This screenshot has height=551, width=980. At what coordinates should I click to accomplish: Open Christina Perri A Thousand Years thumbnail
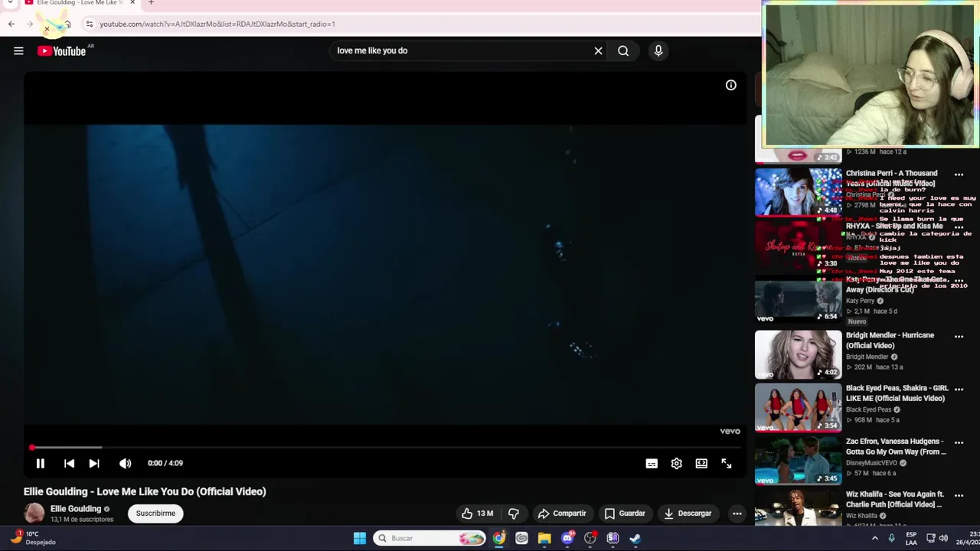(x=798, y=192)
